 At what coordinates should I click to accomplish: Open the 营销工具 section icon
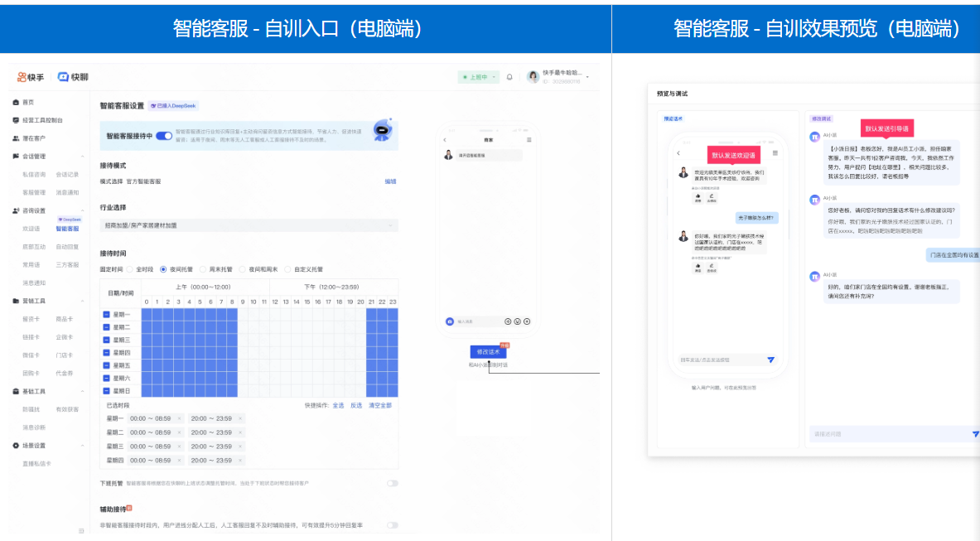point(16,300)
